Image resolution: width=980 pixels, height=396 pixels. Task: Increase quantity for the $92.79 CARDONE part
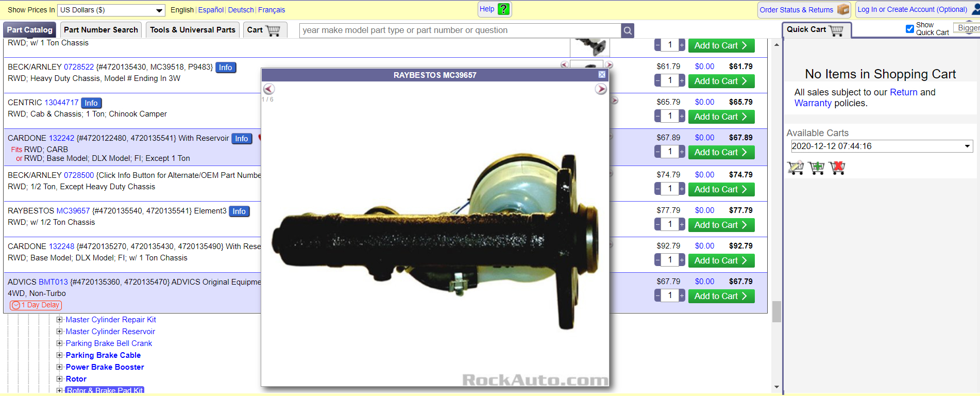682,260
